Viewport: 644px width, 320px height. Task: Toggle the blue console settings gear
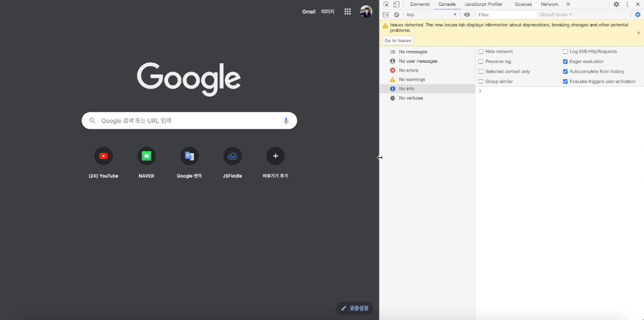pyautogui.click(x=638, y=15)
